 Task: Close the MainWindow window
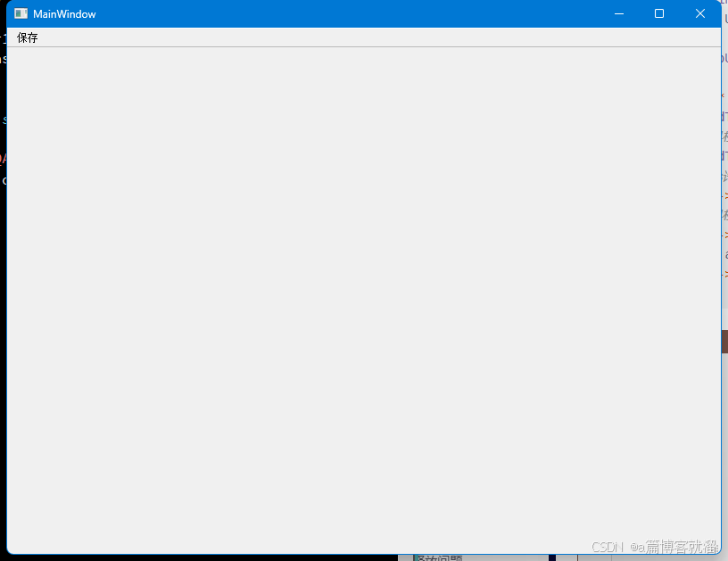pos(700,14)
